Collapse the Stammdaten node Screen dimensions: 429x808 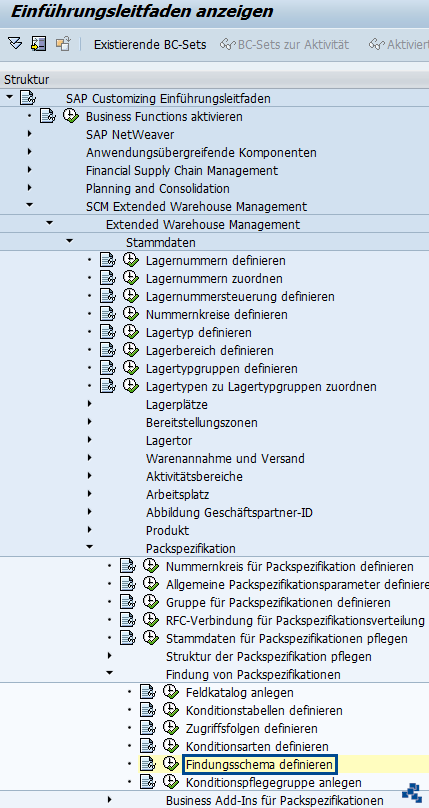pyautogui.click(x=70, y=241)
